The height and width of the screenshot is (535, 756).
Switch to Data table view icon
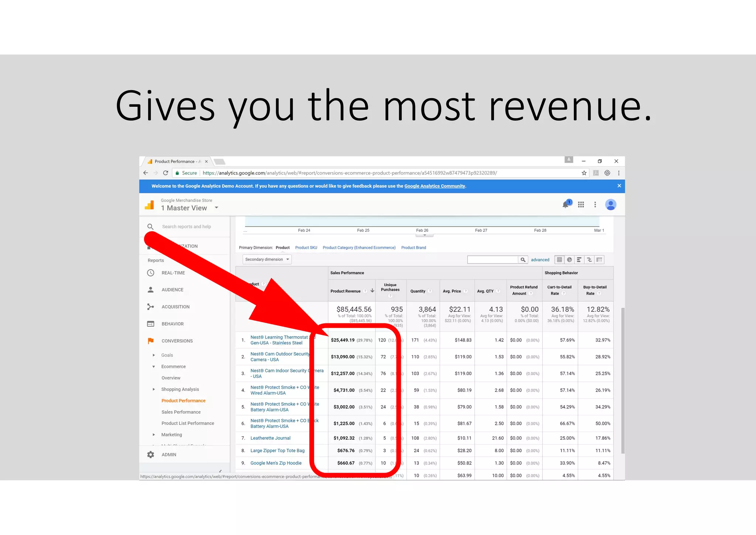pos(560,260)
